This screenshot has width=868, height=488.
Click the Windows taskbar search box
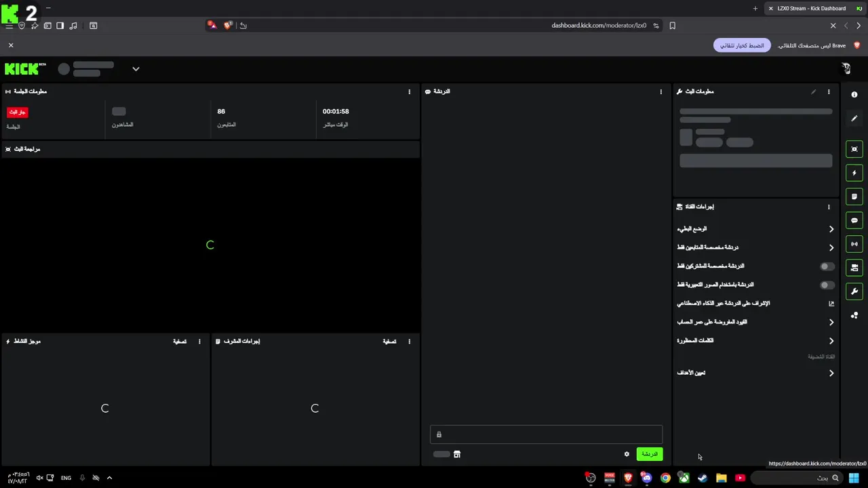point(797,478)
